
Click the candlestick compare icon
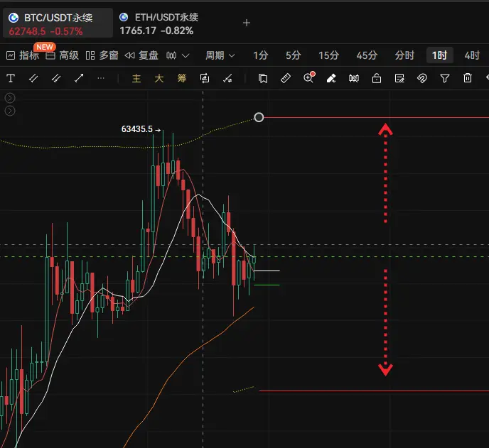(x=354, y=78)
